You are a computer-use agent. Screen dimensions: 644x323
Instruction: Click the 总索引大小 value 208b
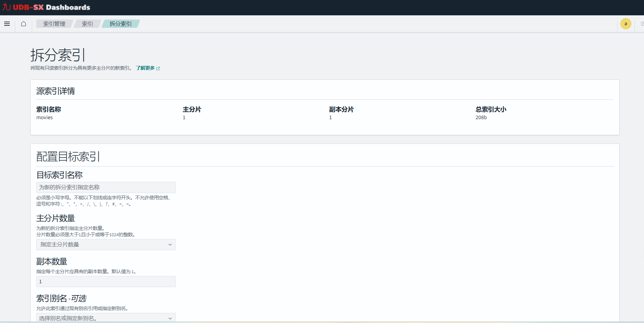coord(481,117)
